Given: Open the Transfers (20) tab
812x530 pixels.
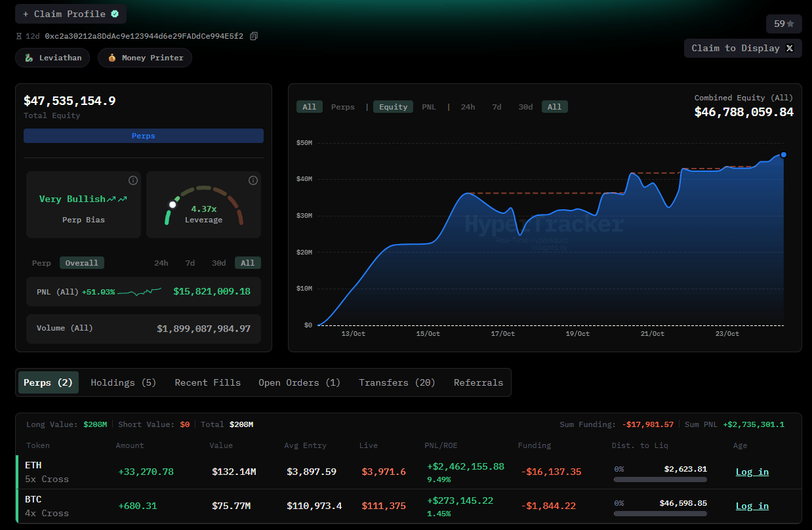Looking at the screenshot, I should tap(397, 382).
